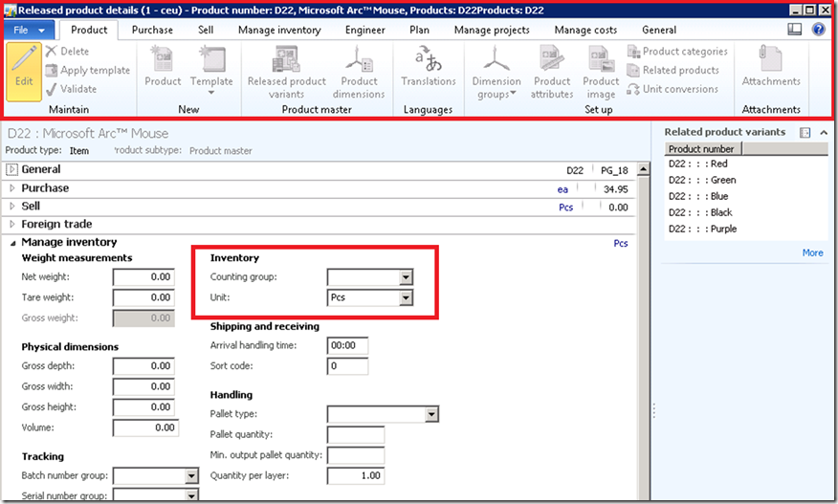Viewport: 838px width, 504px height.
Task: Expand the Purchase fast tab
Action: coord(11,188)
